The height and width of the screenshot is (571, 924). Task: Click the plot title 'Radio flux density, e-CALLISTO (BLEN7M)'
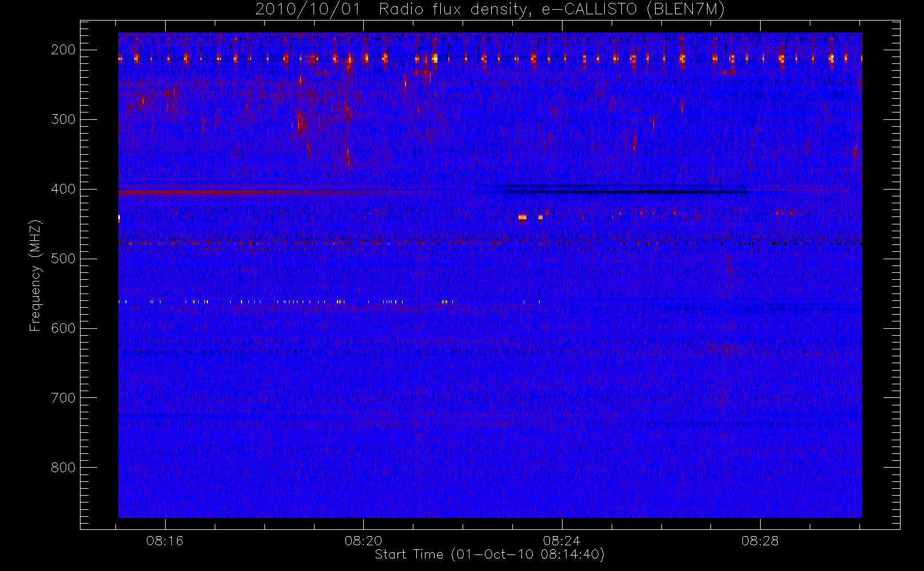coord(552,9)
